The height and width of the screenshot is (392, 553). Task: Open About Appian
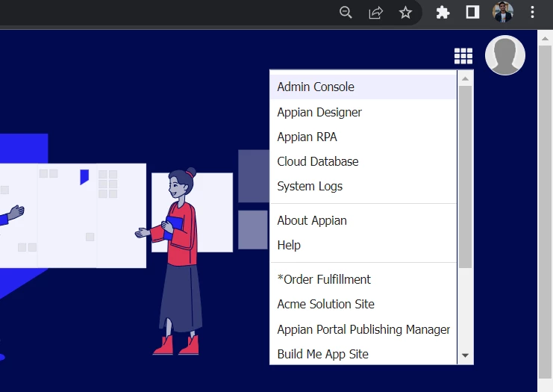[x=363, y=220]
